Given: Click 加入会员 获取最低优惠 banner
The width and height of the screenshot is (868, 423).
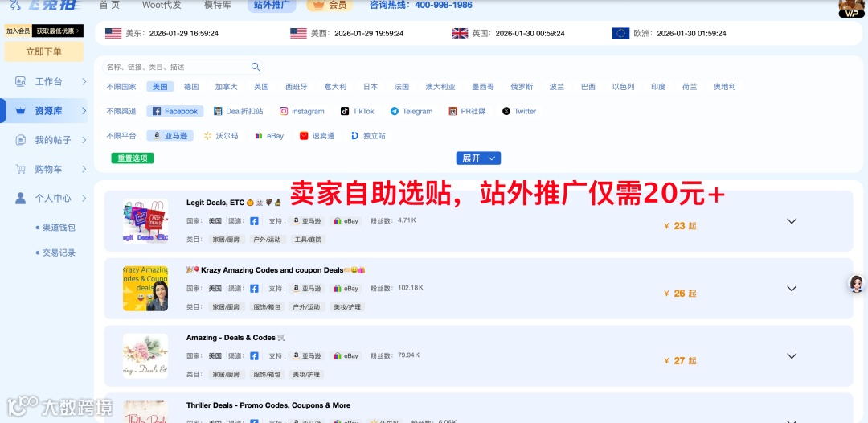Looking at the screenshot, I should (x=43, y=31).
